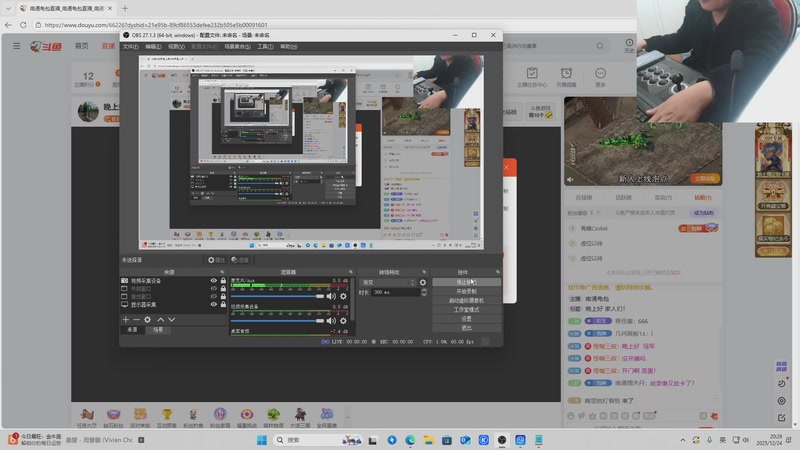The width and height of the screenshot is (800, 450).
Task: Hide the 显示器采集 source eye icon
Action: pos(214,305)
